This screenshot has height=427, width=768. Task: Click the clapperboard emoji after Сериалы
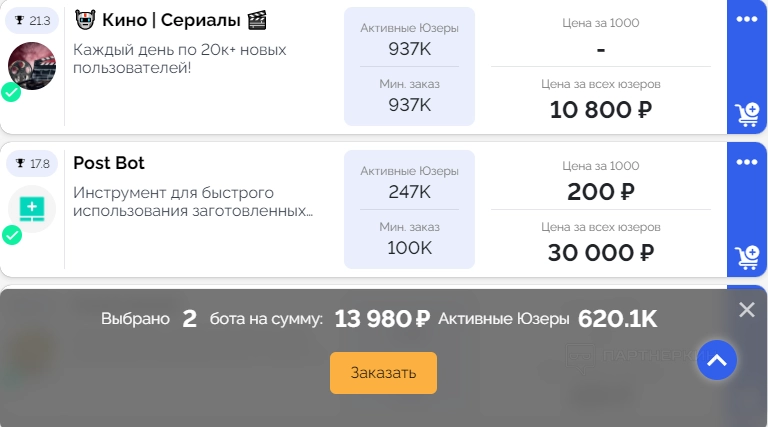pos(257,20)
